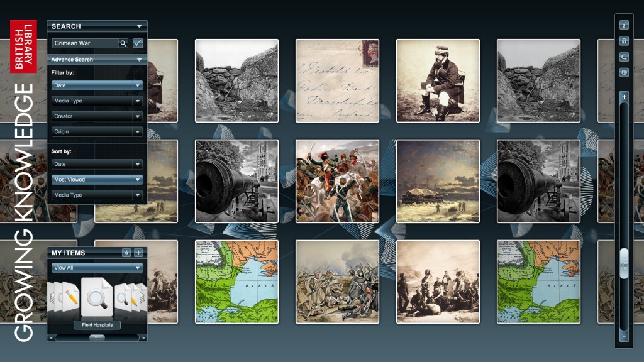Screen dimensions: 644x362
Task: Open the info icon in right toolbar
Action: (x=624, y=25)
